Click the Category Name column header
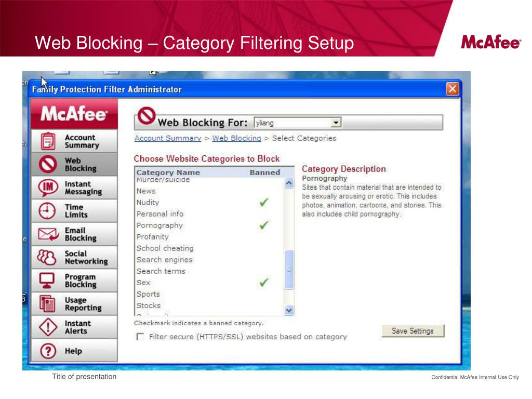Screen dimensions: 532x399 [168, 172]
